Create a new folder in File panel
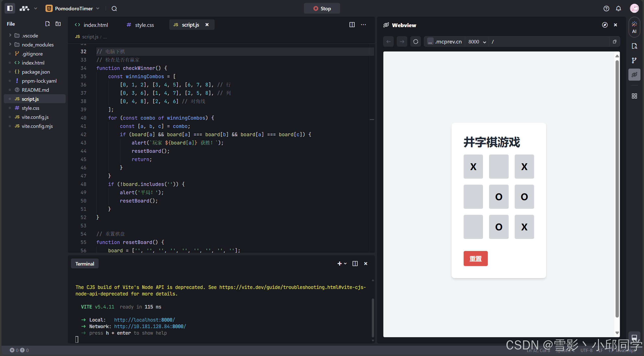644x356 pixels. pyautogui.click(x=58, y=24)
